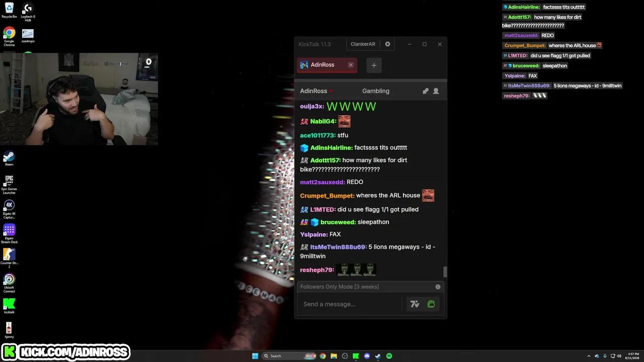Click username matt2sauxedd in KickTalk chat
The height and width of the screenshot is (362, 644).
323,182
